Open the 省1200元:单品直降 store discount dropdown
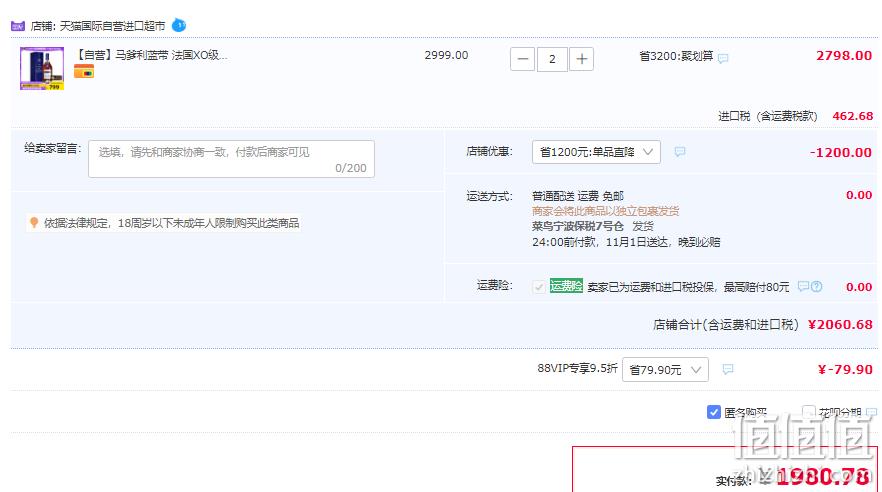Image resolution: width=882 pixels, height=492 pixels. [x=596, y=152]
